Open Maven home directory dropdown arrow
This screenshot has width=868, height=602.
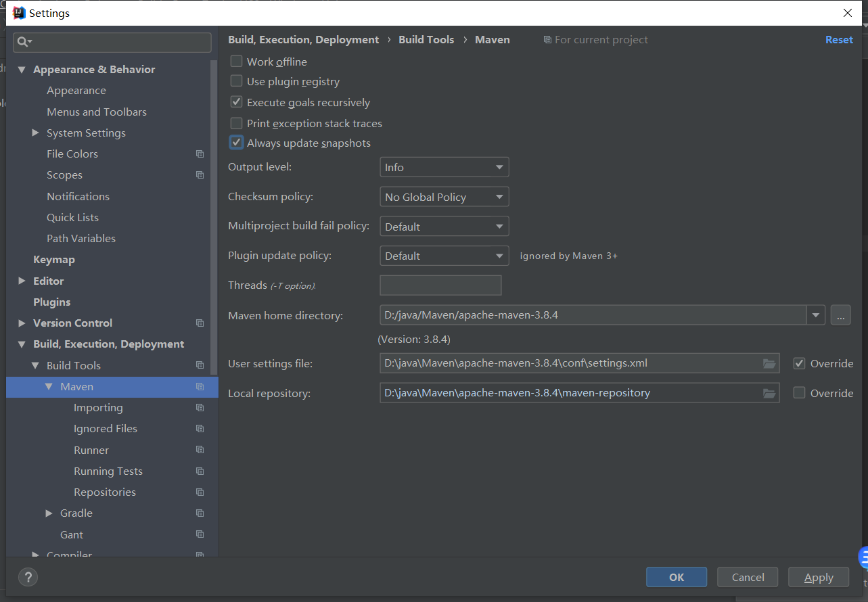[x=816, y=315]
